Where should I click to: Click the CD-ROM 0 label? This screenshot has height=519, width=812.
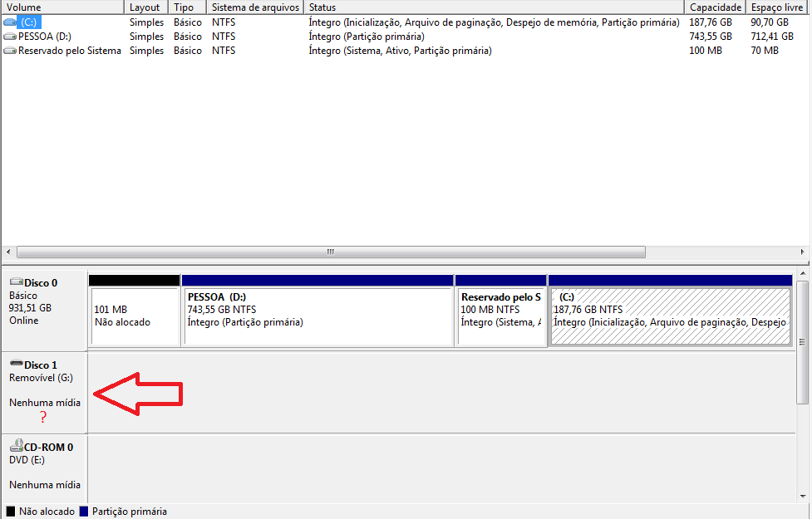pos(49,447)
